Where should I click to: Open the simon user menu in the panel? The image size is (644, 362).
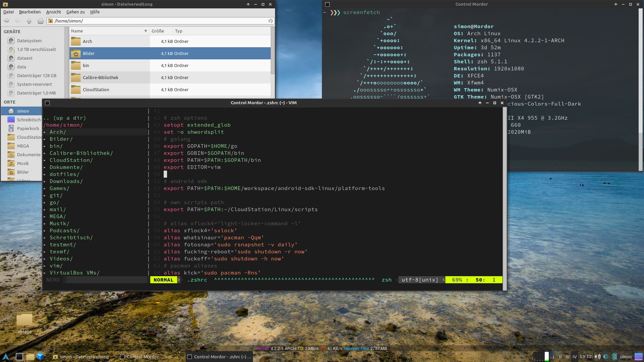(625, 357)
